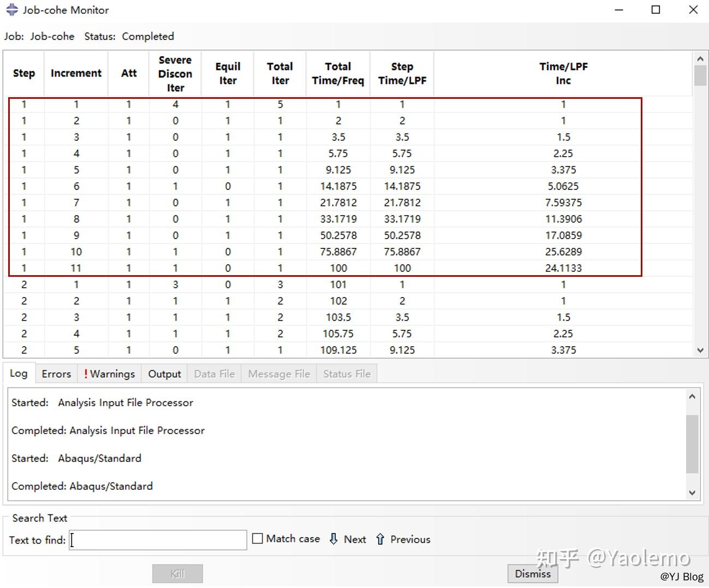Click the table scrollbar up arrow

(700, 58)
